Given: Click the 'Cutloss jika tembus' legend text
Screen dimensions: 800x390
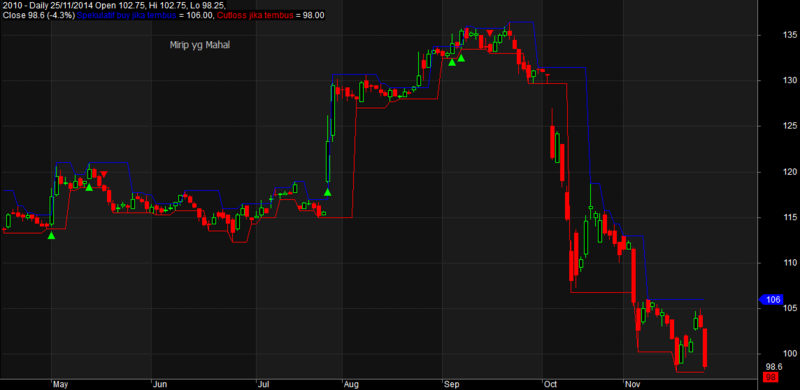Looking at the screenshot, I should [x=256, y=16].
